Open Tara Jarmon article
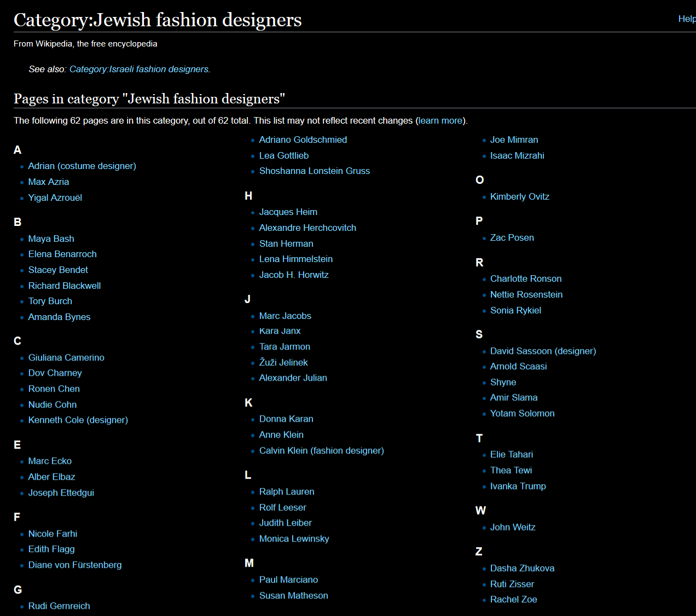 (285, 346)
